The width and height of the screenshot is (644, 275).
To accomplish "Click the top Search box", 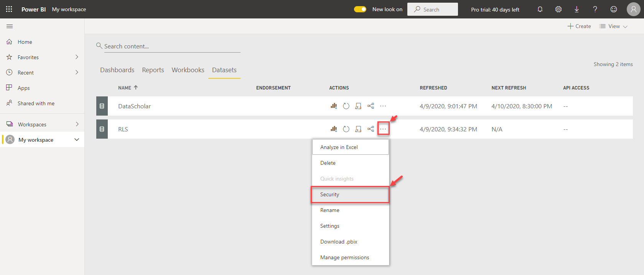I will (433, 9).
